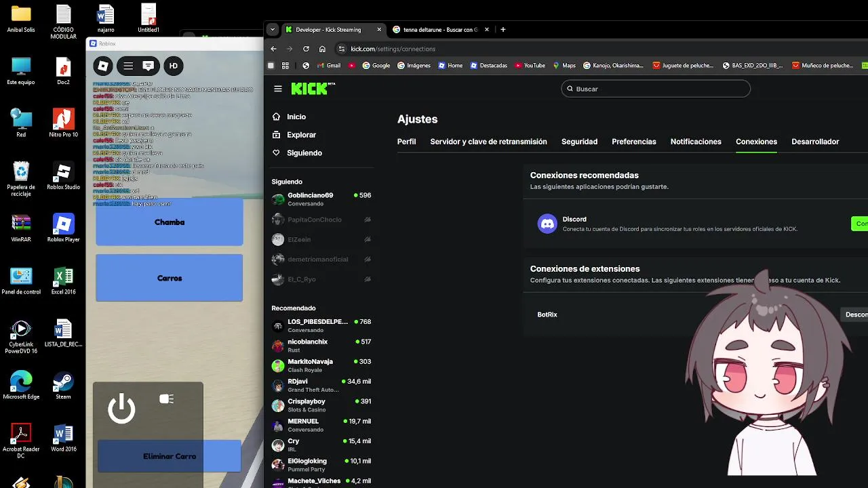Screen dimensions: 868x488
Task: Open Panel de control desktop icon
Action: coord(21,281)
